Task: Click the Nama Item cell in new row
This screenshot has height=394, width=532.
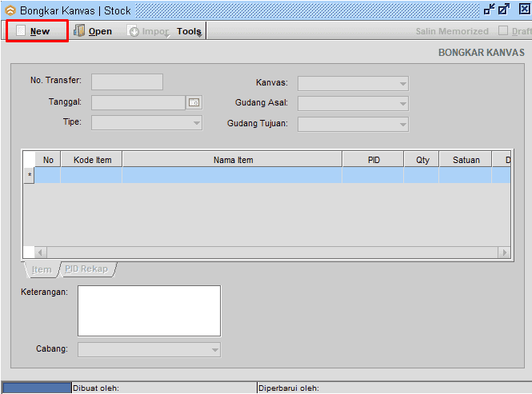Action: point(232,175)
